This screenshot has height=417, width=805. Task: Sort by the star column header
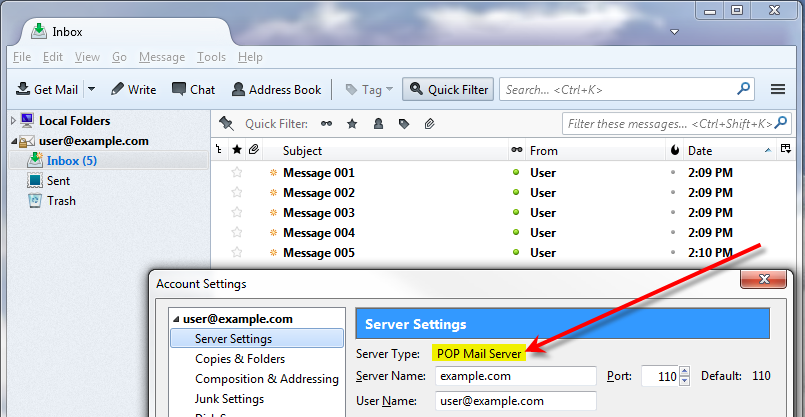237,150
